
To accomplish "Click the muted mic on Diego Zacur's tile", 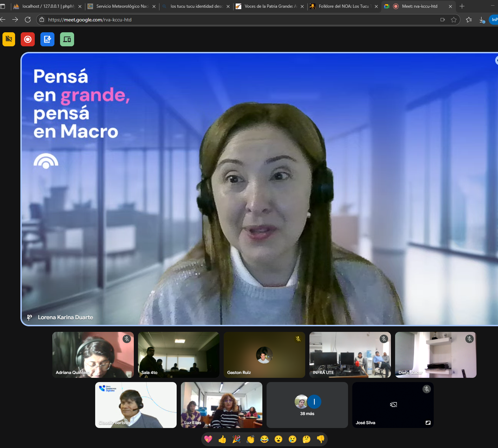I will coord(470,339).
